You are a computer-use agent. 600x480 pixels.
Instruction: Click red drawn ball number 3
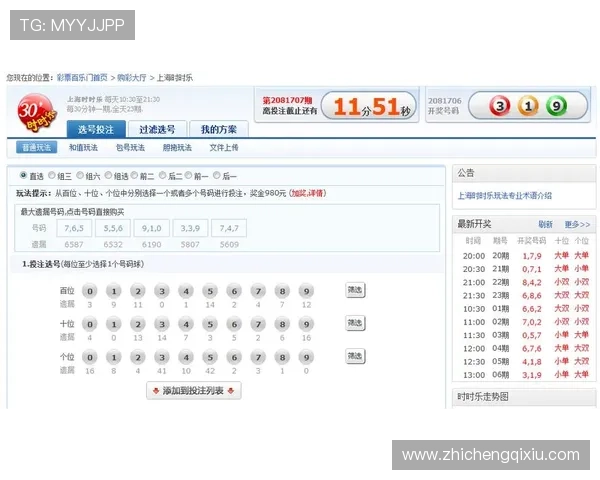tap(500, 105)
